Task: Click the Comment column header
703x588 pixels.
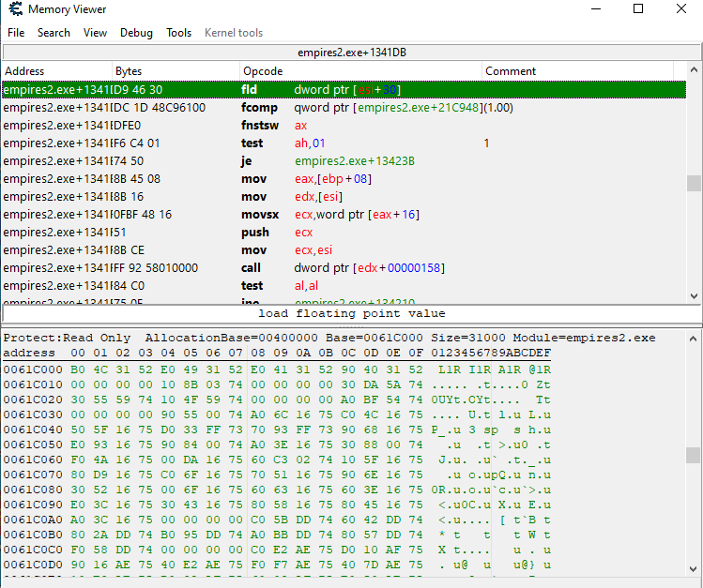Action: click(x=577, y=71)
